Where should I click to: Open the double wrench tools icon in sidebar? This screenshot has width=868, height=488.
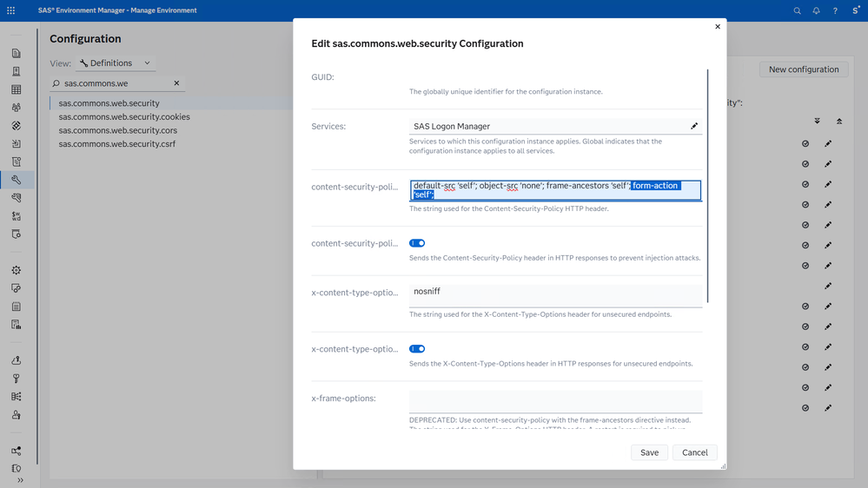[16, 197]
